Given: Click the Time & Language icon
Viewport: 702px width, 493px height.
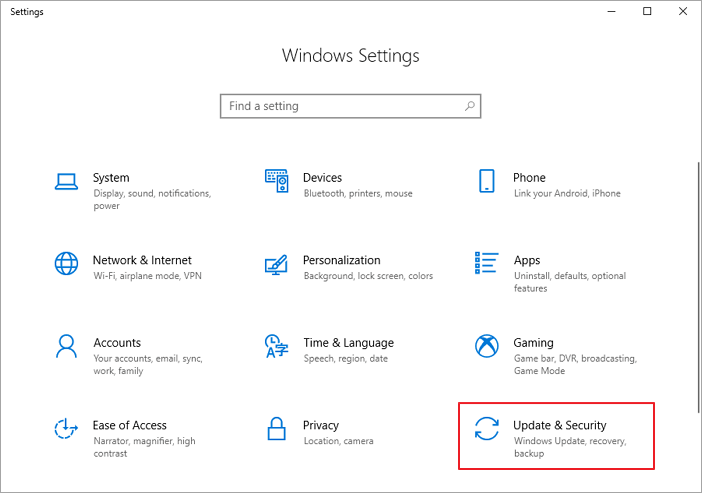Looking at the screenshot, I should click(x=277, y=346).
